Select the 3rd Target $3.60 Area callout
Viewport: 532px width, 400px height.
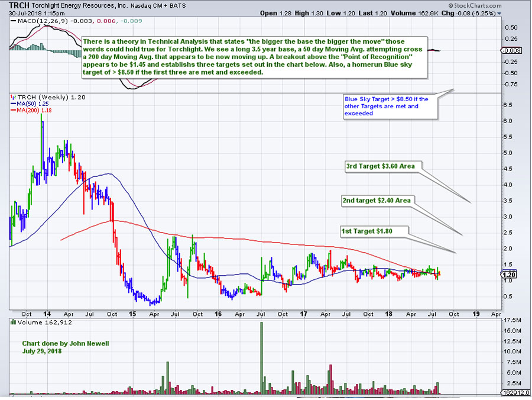pos(379,166)
